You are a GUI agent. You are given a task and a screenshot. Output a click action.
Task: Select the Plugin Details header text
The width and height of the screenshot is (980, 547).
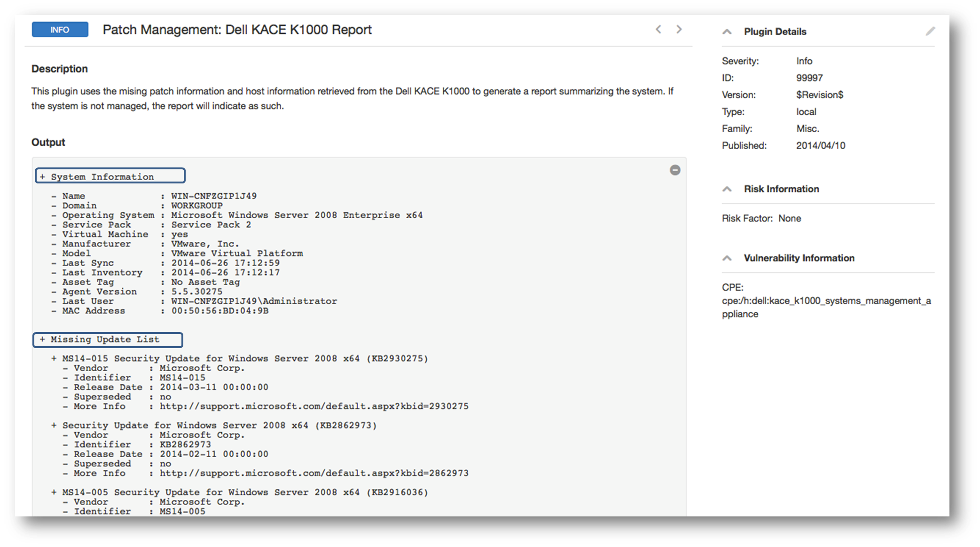tap(775, 32)
